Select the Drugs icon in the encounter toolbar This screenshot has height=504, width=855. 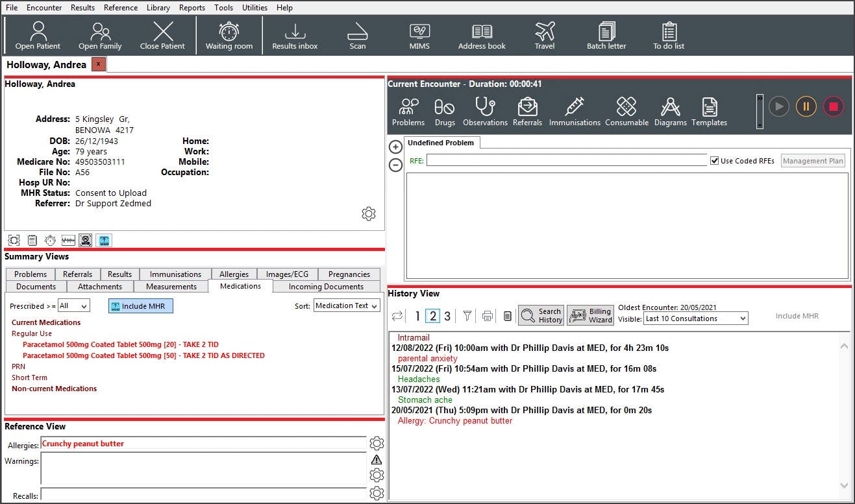444,110
